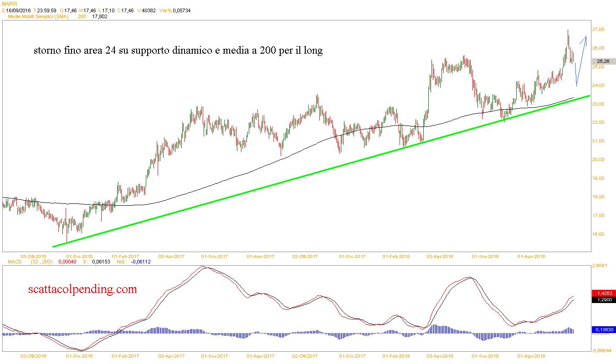Viewport: 616px width, 364px height.
Task: Click the 16,00 price level on the axis
Action: point(598,234)
